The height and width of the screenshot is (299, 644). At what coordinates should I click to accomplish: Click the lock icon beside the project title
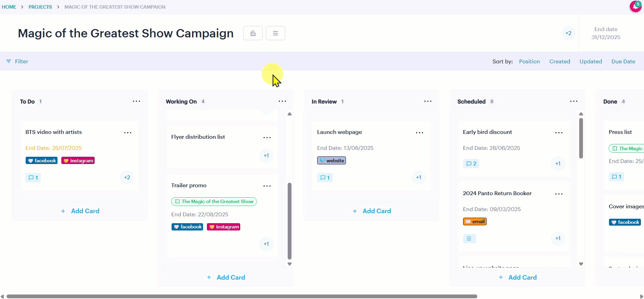(x=253, y=33)
